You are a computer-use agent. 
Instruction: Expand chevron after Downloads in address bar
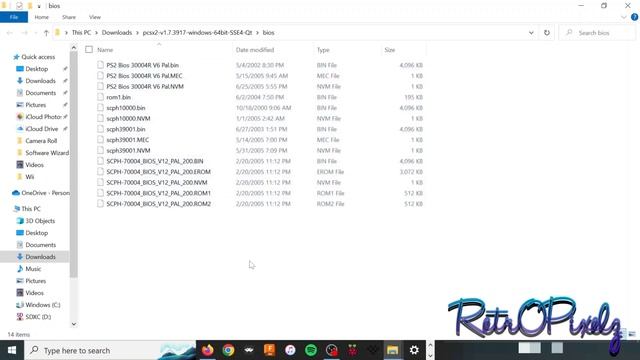point(137,33)
